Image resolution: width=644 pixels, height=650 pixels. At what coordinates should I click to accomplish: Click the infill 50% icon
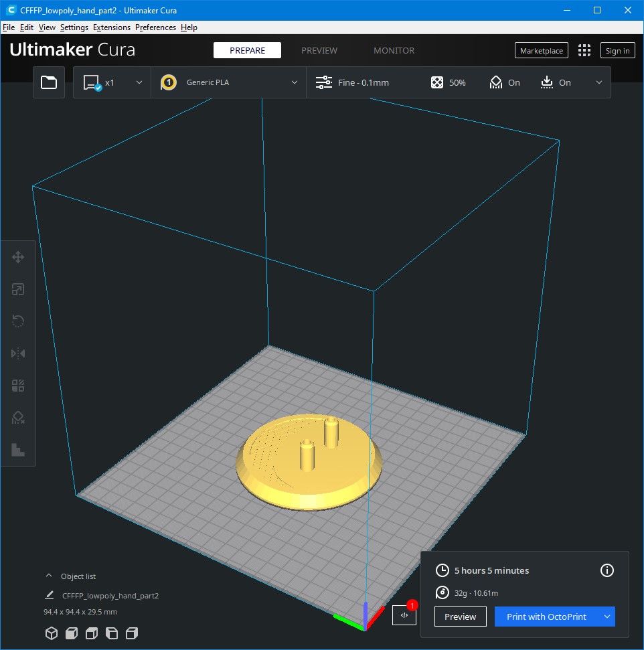pyautogui.click(x=437, y=82)
